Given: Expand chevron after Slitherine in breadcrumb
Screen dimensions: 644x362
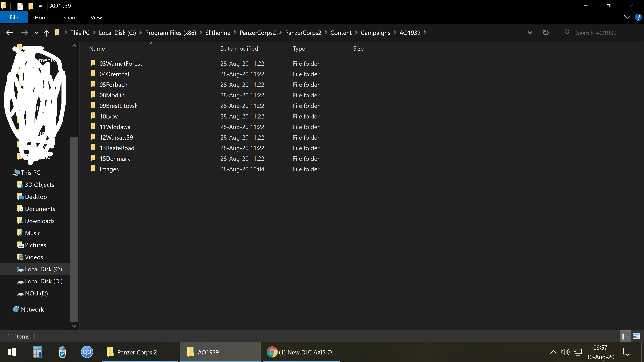Looking at the screenshot, I should 235,33.
